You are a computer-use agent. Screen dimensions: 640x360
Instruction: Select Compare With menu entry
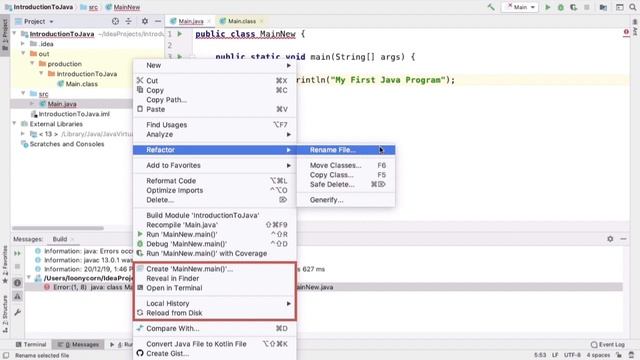(215, 329)
